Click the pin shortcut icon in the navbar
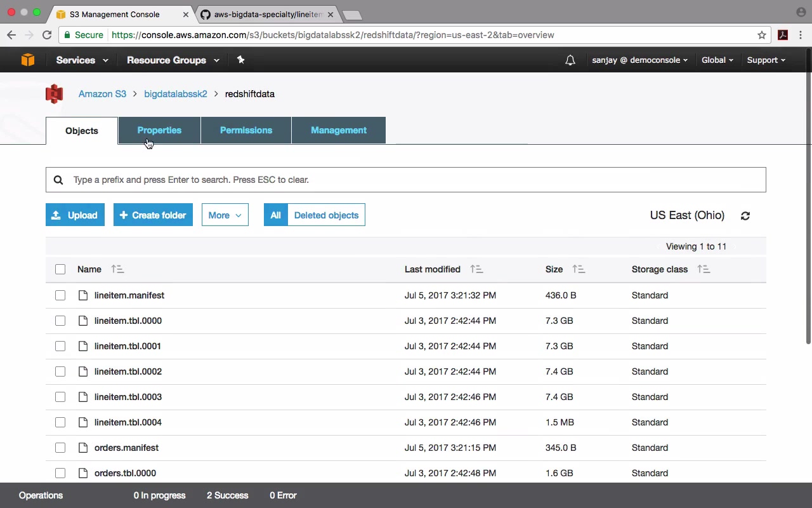 coord(240,60)
